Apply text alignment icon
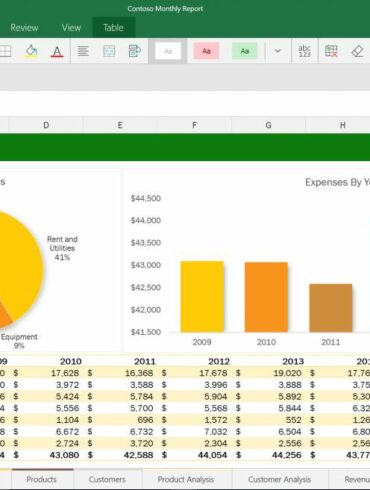The image size is (370, 490). (83, 51)
